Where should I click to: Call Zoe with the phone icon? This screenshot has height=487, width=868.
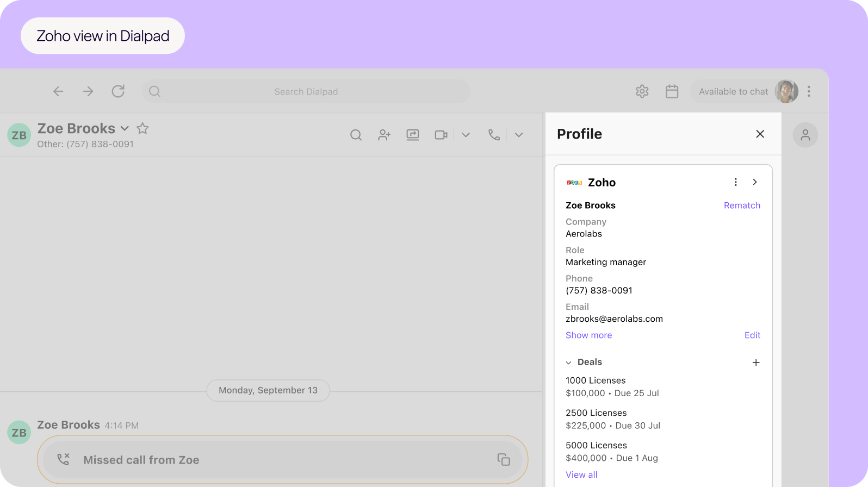tap(494, 135)
